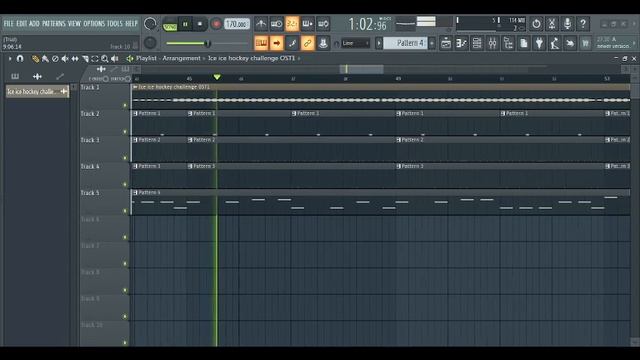640x360 pixels.
Task: Select the Slice tool in Playlist
Action: tap(85, 59)
